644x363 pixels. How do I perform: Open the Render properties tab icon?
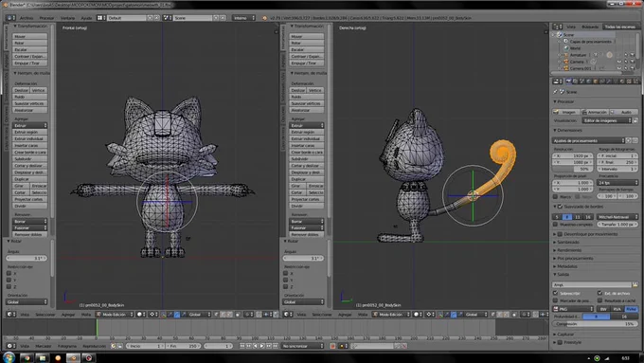[x=568, y=82]
